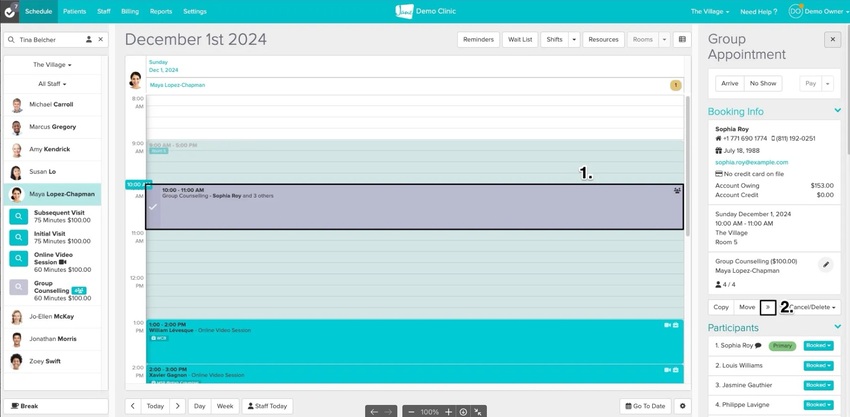Open the patient profile icon in search box

88,40
